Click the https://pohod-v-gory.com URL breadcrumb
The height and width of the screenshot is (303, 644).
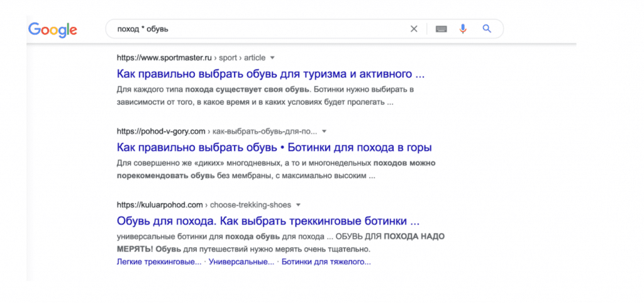click(x=161, y=131)
